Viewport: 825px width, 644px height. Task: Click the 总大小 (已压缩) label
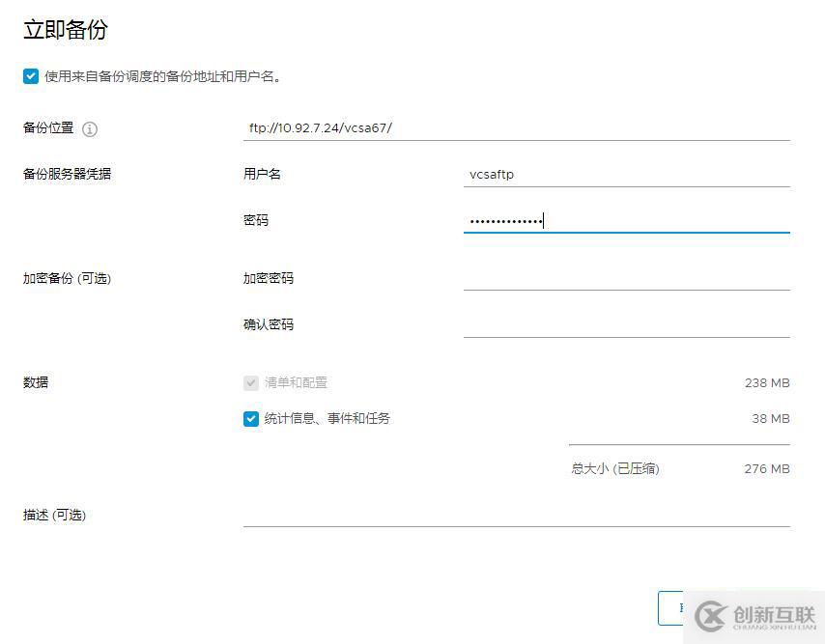click(x=615, y=468)
